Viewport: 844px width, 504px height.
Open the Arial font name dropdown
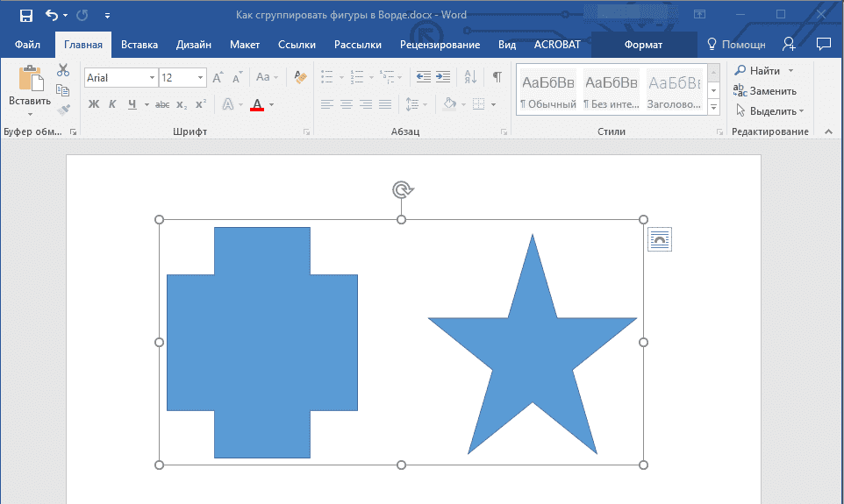152,78
